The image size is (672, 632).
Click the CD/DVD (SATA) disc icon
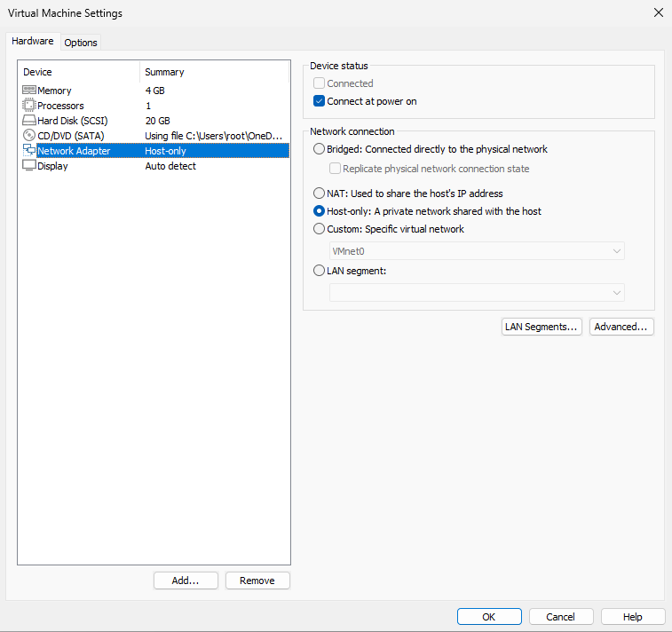pyautogui.click(x=28, y=136)
